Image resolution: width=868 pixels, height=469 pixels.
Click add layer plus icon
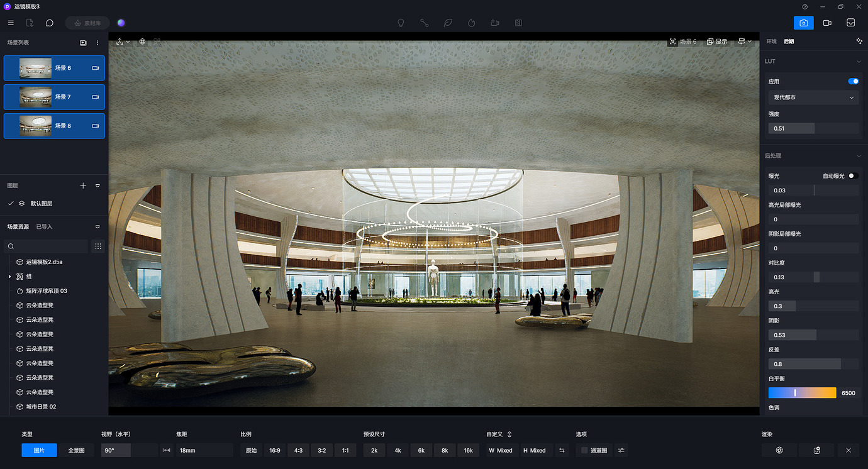click(83, 186)
